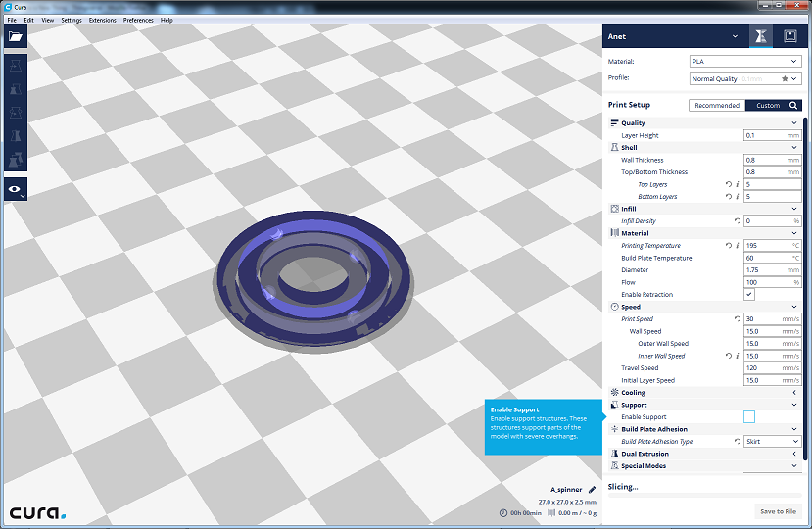Click the A_spinner model name
The width and height of the screenshot is (812, 529).
click(566, 490)
